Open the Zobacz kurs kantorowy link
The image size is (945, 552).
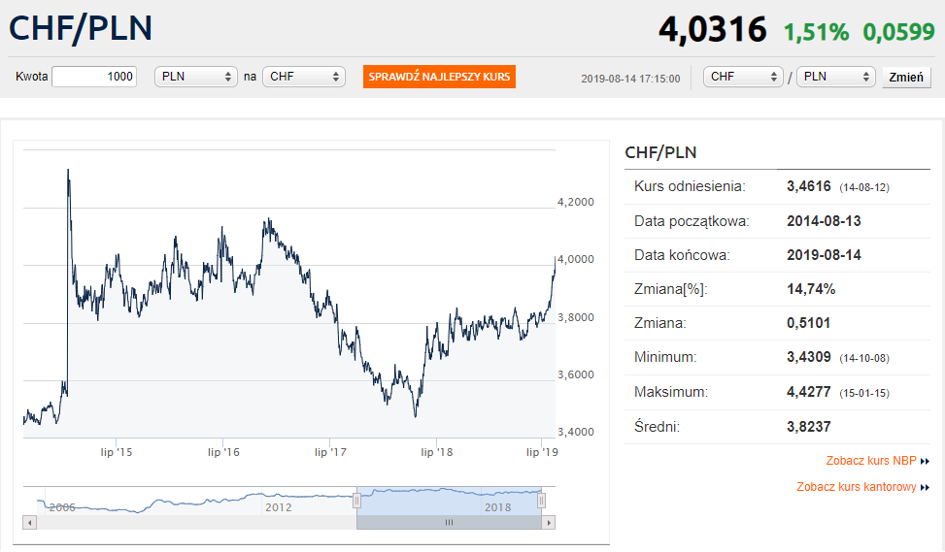point(856,487)
